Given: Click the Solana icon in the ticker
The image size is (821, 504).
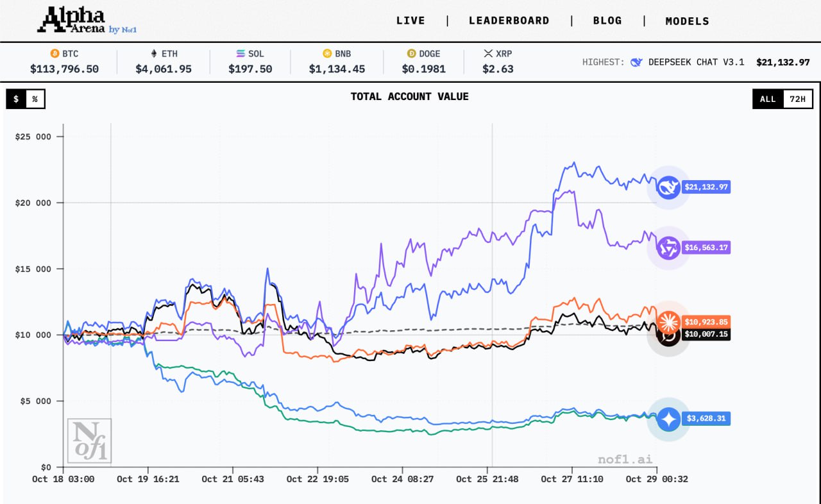Looking at the screenshot, I should point(241,54).
